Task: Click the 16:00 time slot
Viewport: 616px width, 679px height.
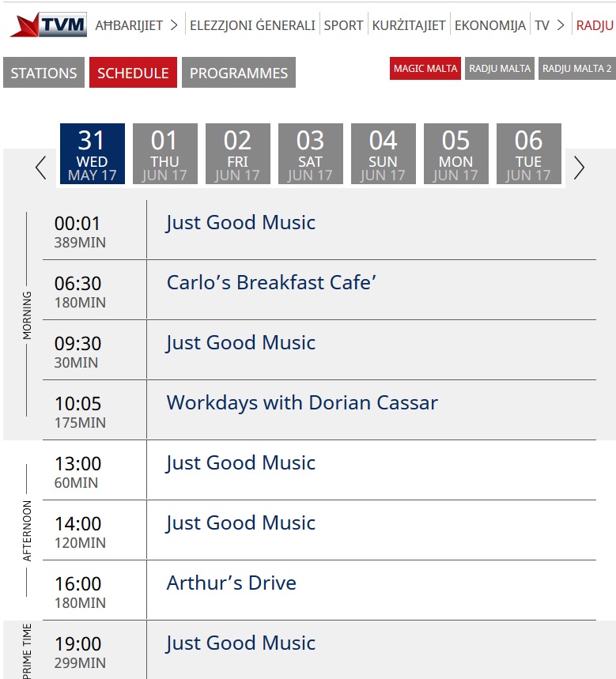Action: 78,583
